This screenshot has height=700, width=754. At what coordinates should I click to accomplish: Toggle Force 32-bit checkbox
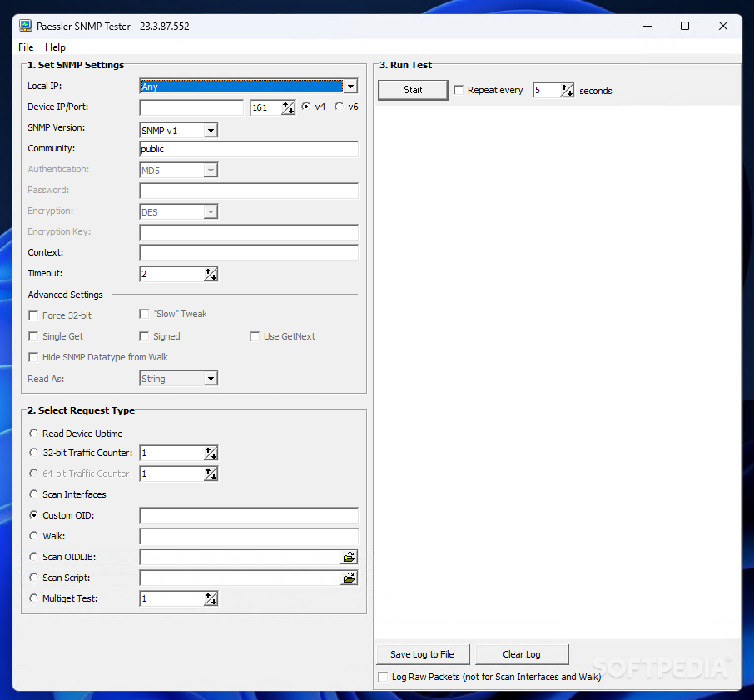[x=33, y=315]
